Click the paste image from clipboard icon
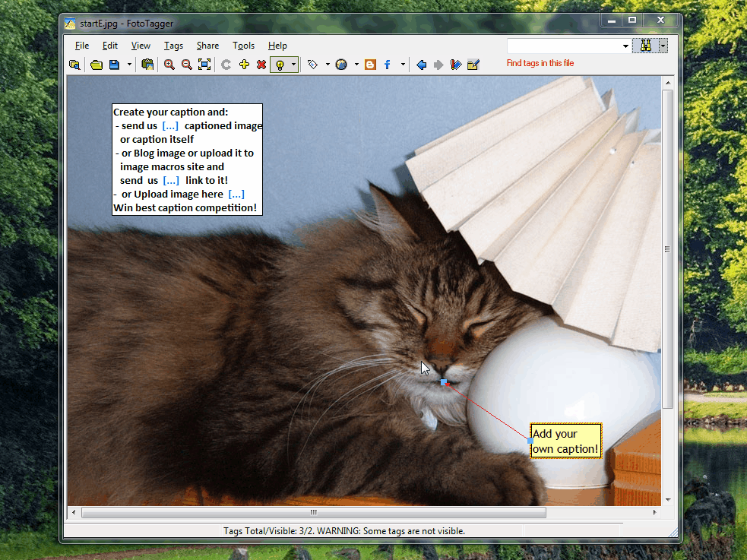 click(x=147, y=65)
